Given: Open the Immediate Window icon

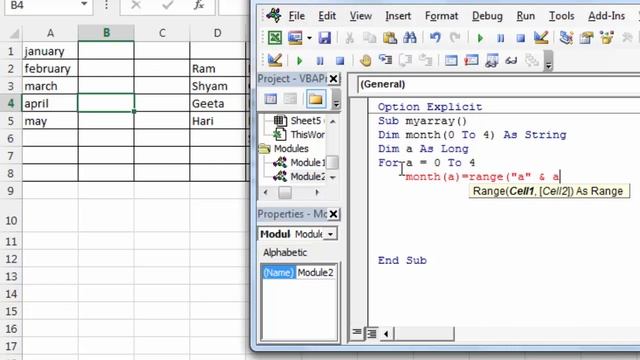Looking at the screenshot, I should 471,60.
